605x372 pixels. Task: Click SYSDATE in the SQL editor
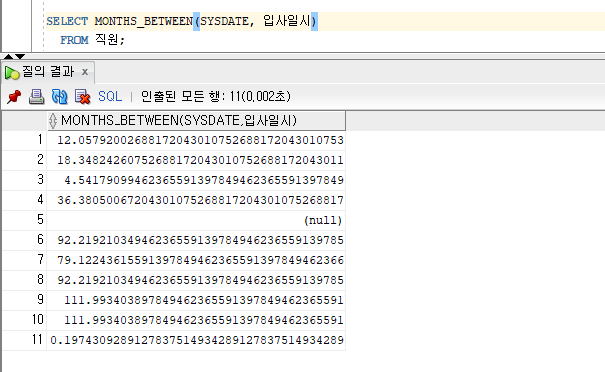tap(224, 21)
